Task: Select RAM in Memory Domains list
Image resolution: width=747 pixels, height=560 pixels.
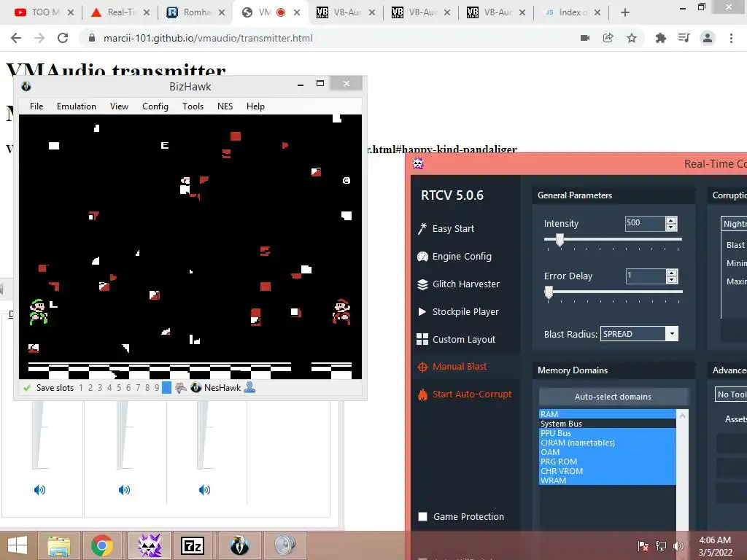Action: pos(608,414)
